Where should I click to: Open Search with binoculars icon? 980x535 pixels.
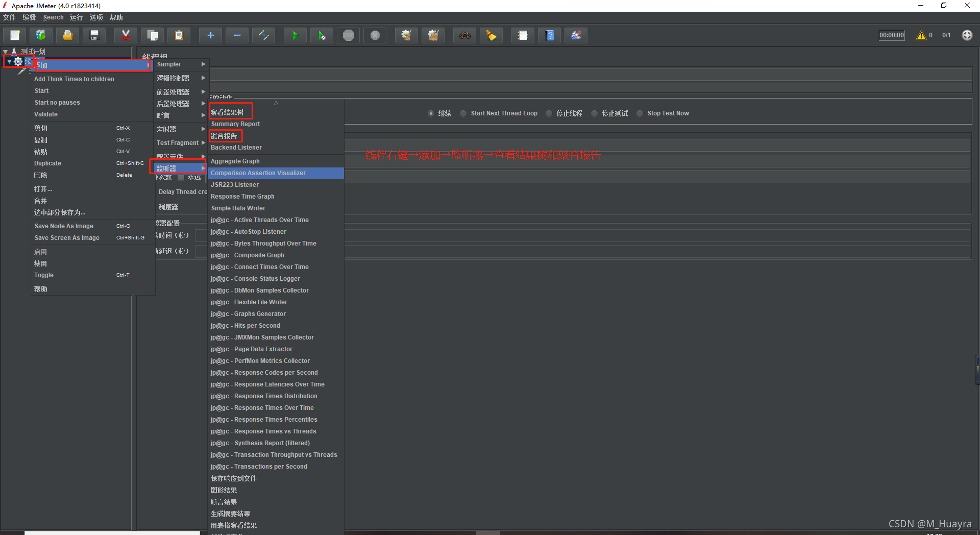click(464, 35)
